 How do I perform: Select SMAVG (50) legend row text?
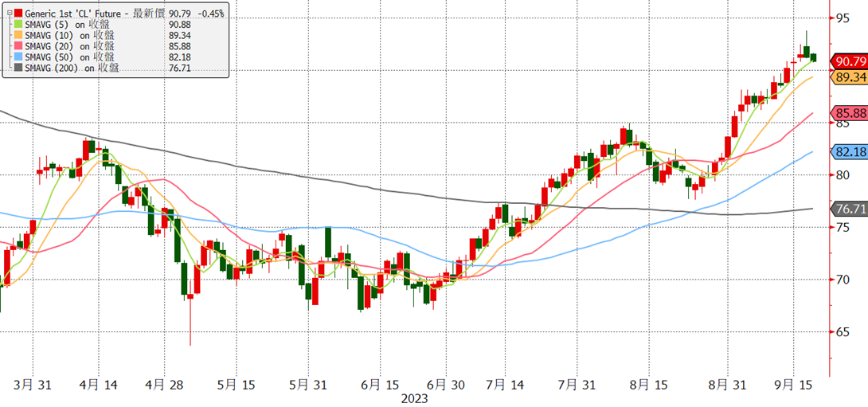point(70,57)
